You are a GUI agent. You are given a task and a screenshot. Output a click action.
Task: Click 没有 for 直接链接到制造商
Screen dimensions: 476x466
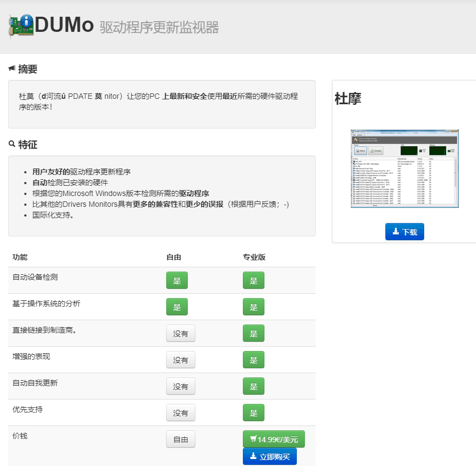[x=181, y=333]
